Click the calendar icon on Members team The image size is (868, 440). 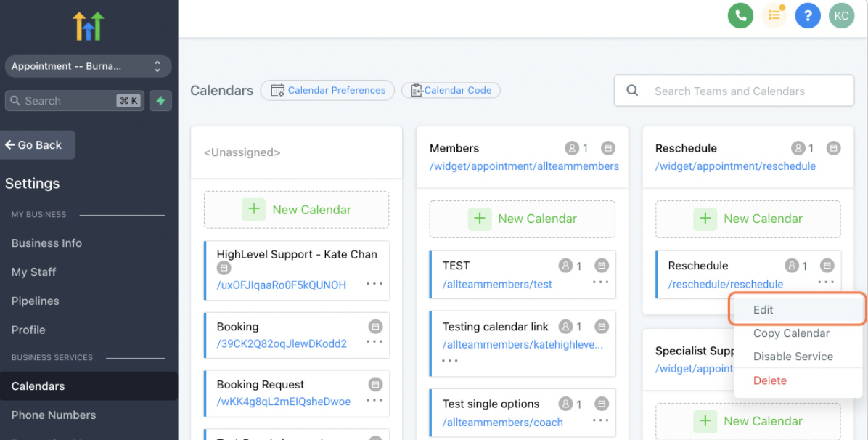[x=608, y=148]
